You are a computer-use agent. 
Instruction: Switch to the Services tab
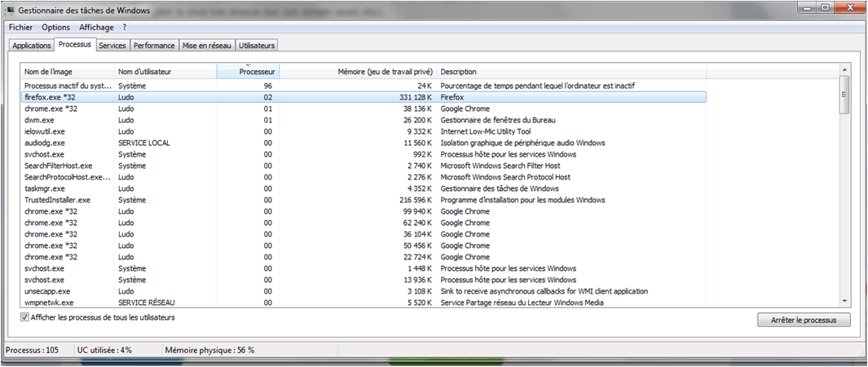tap(112, 46)
